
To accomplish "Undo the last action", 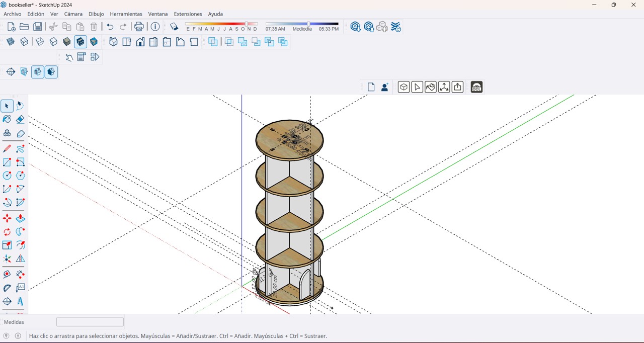I will pos(110,27).
